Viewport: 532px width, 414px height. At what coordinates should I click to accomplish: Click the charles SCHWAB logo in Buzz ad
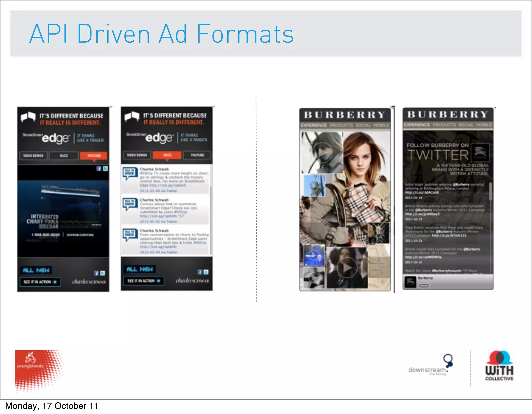(192, 281)
